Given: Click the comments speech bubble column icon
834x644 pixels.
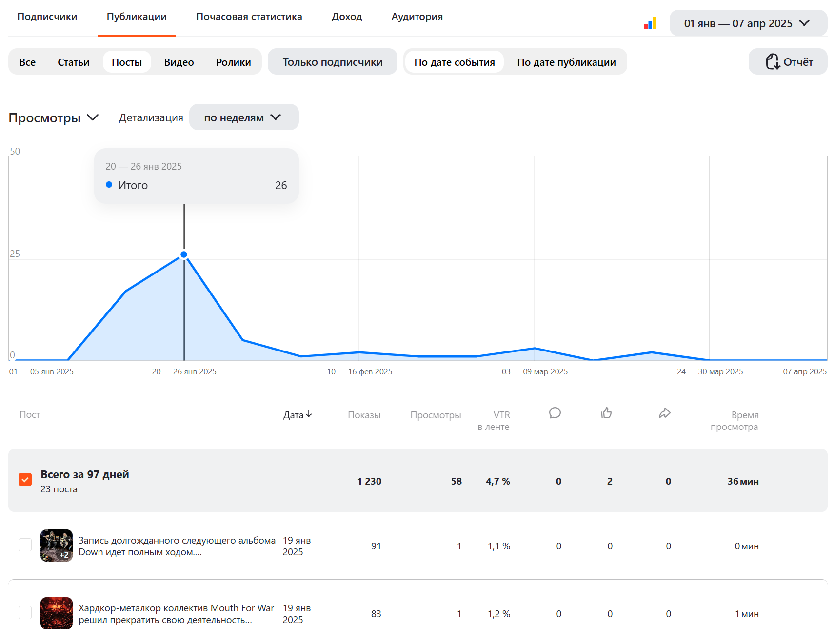Looking at the screenshot, I should [x=555, y=413].
